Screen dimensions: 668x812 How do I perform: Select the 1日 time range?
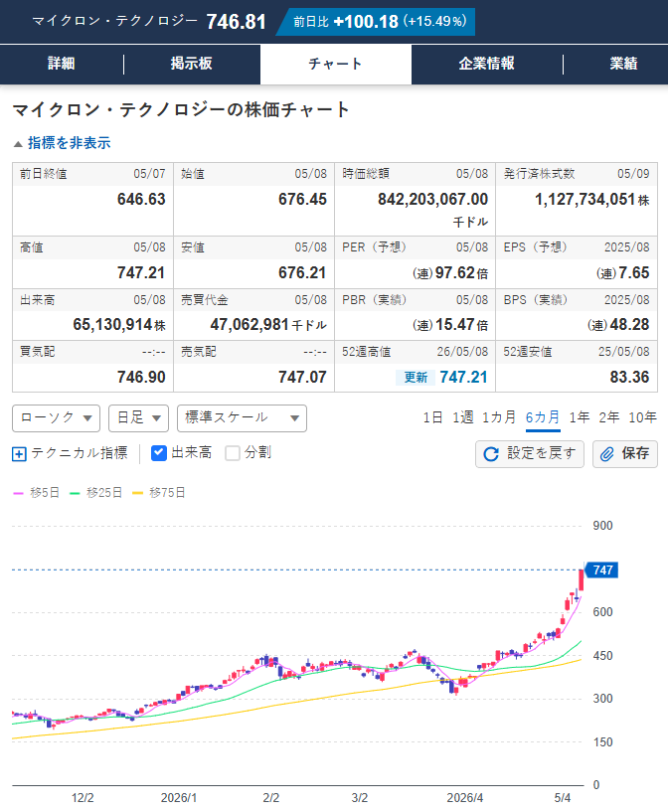pyautogui.click(x=432, y=417)
